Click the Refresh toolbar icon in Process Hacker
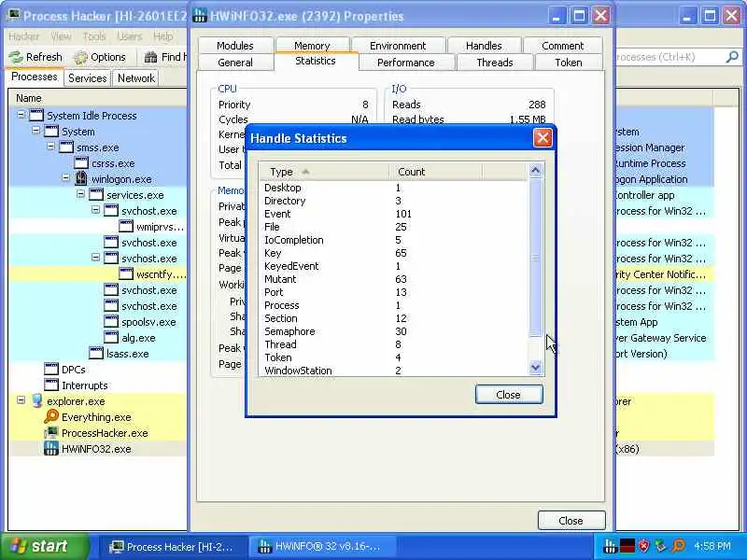The image size is (747, 560). coord(16,57)
